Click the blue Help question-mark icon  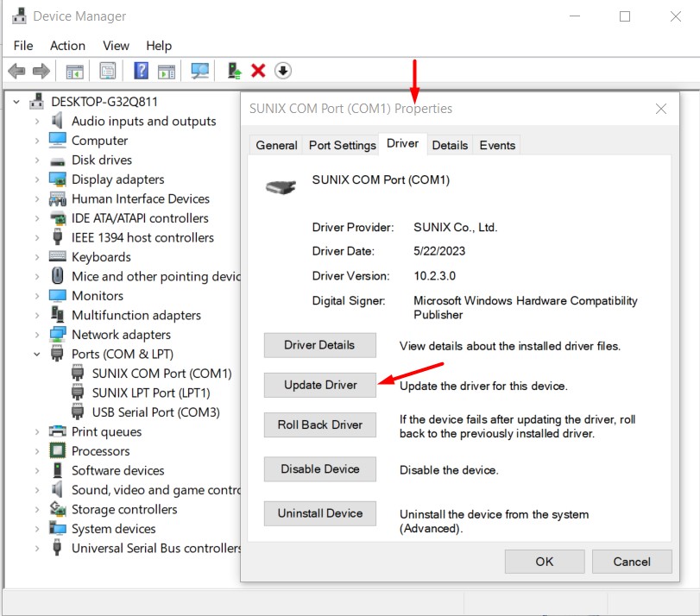141,71
